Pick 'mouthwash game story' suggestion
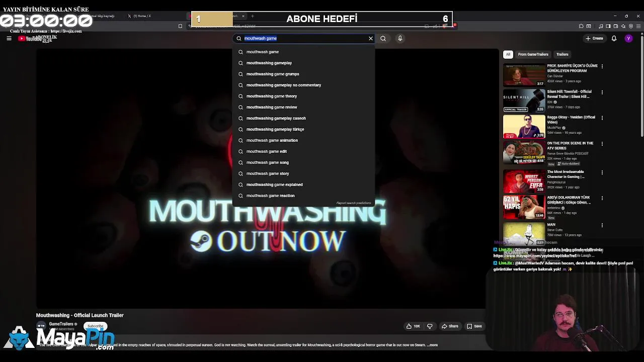 coord(303,173)
